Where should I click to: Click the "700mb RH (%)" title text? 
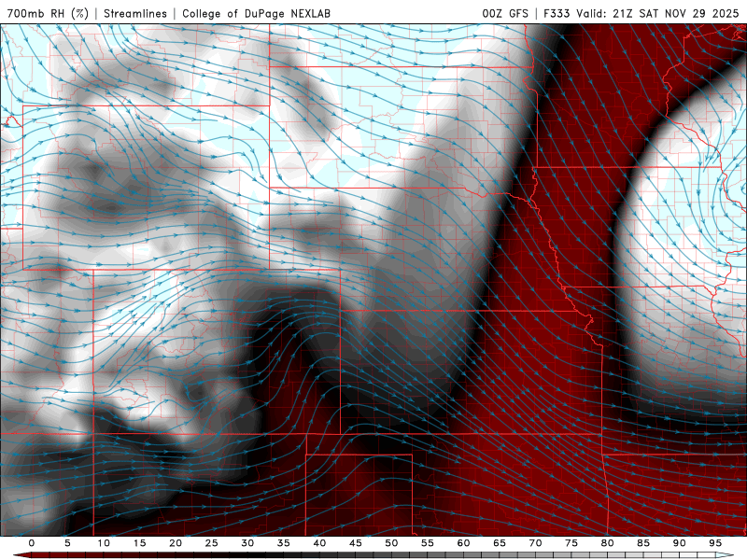pyautogui.click(x=48, y=13)
